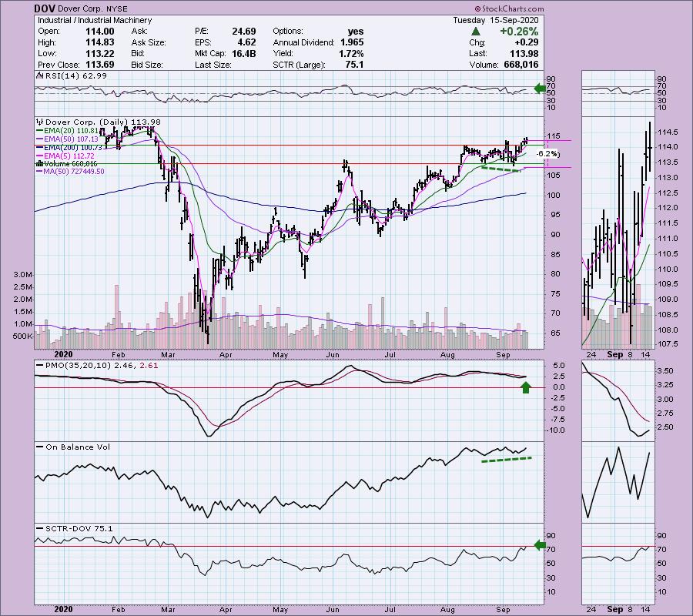Screen dimensions: 693x616
Task: Click the Ask Size label in the quote header
Action: [149, 42]
